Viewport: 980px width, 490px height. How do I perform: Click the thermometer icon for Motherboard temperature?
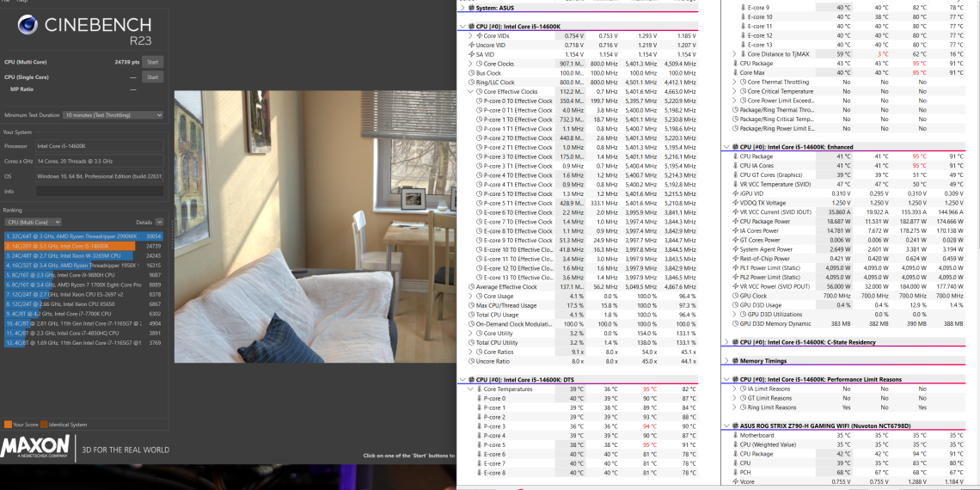point(735,435)
